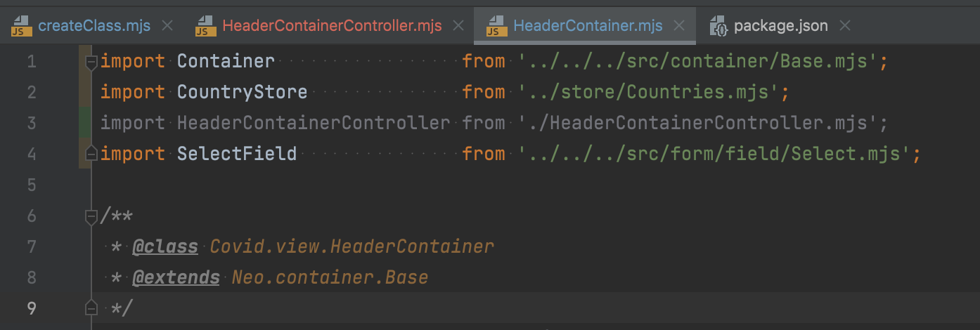Place cursor on Covid.view.HeaderContainer class name

coord(352,246)
